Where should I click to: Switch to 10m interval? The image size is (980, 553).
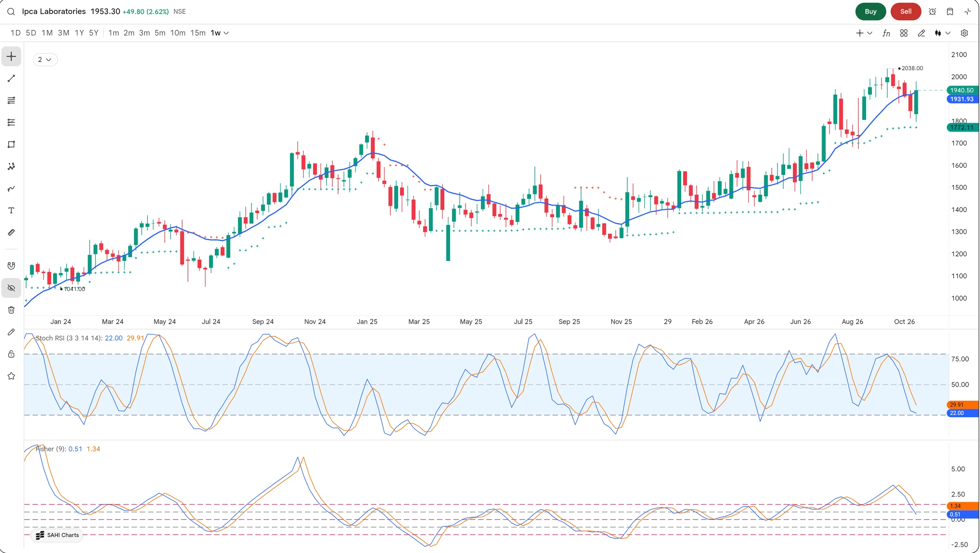[178, 33]
